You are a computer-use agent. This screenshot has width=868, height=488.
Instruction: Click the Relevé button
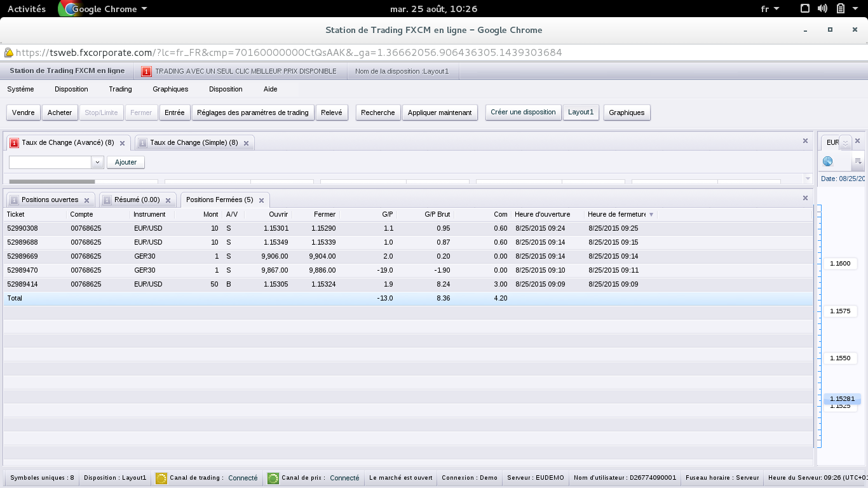(x=332, y=112)
